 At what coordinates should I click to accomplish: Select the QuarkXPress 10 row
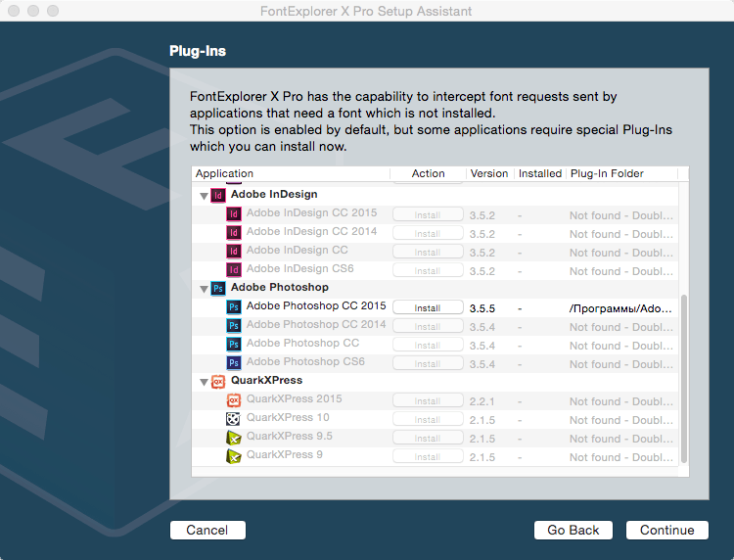coord(435,420)
